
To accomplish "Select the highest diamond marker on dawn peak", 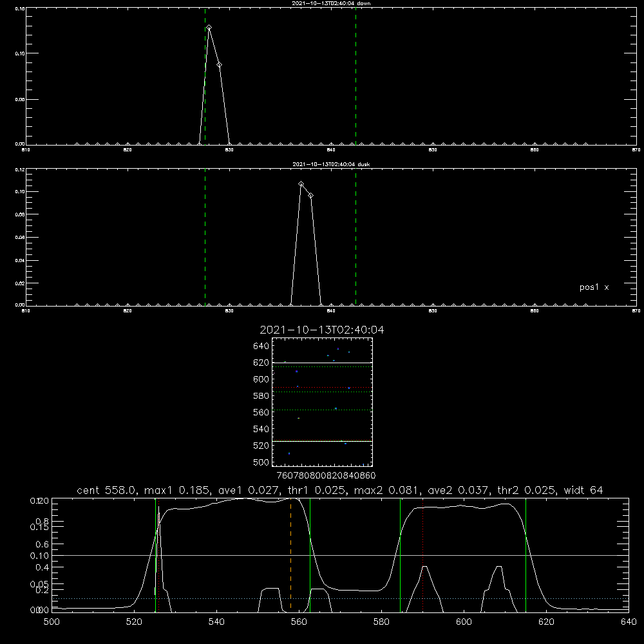I will point(209,28).
